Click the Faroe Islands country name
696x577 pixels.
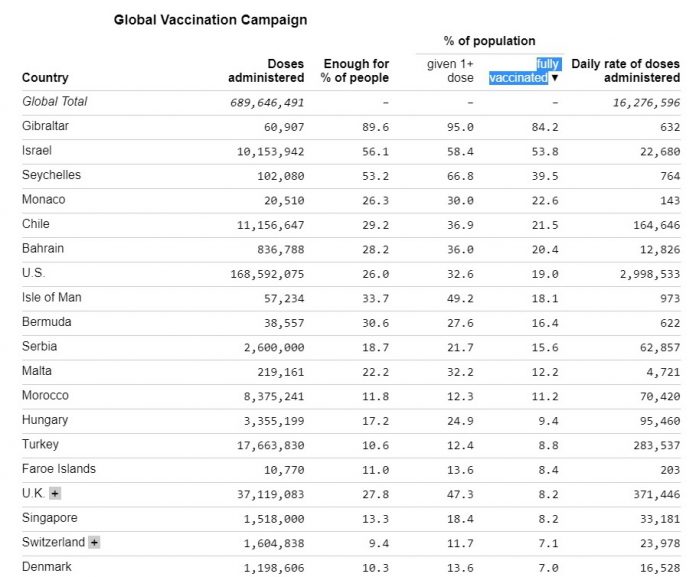point(59,469)
